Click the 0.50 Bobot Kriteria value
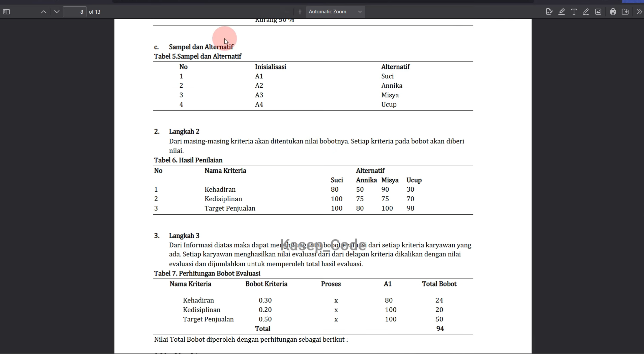The image size is (644, 354). click(265, 319)
